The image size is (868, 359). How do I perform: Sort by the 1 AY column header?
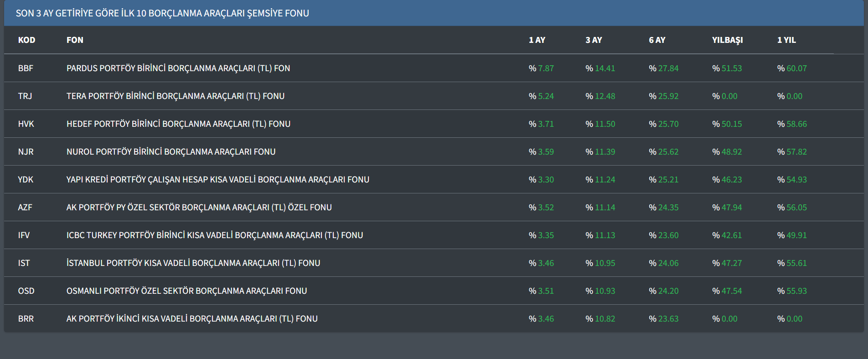click(x=537, y=40)
